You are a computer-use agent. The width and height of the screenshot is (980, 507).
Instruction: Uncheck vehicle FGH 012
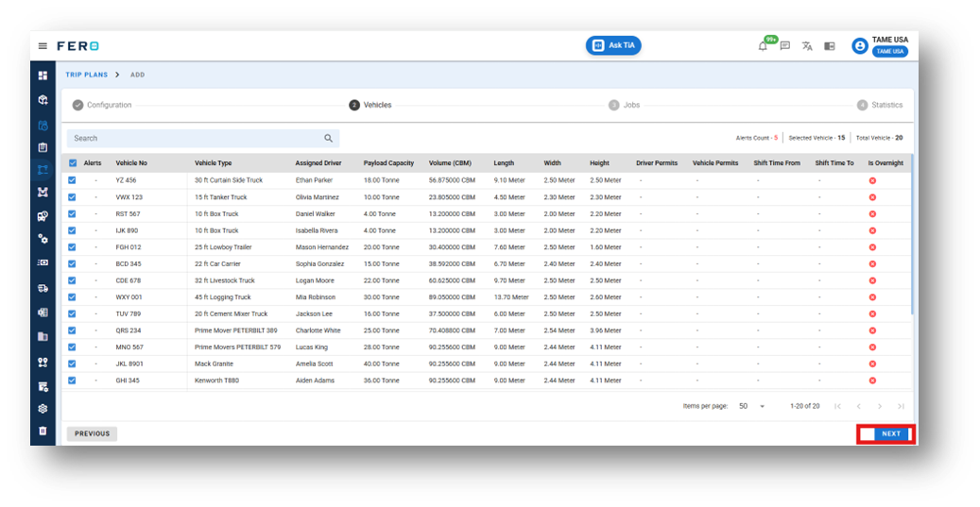pyautogui.click(x=72, y=247)
